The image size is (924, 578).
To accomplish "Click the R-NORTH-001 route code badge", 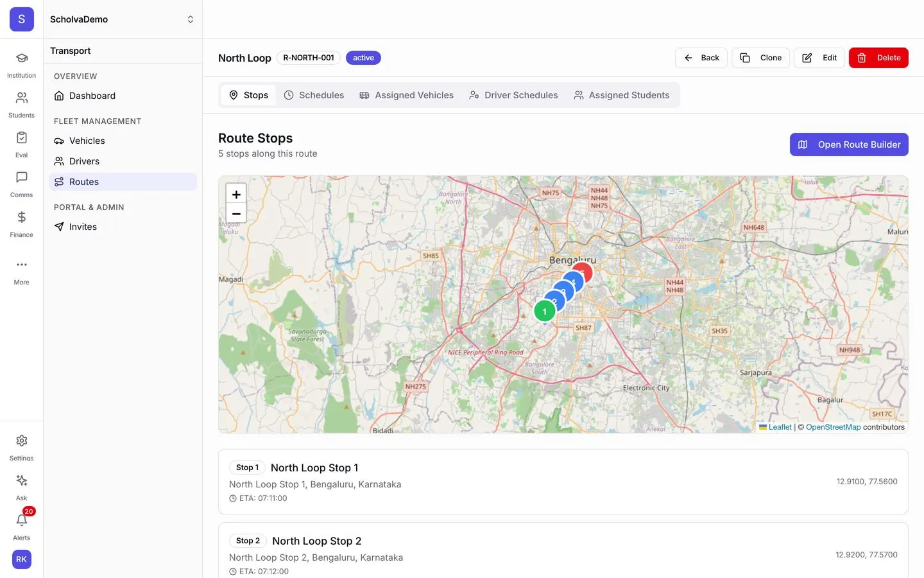I will coord(309,58).
